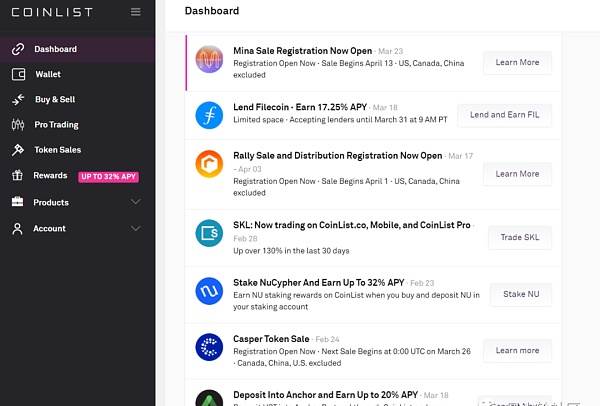Click the Casper token logo
The height and width of the screenshot is (406, 600).
click(209, 347)
